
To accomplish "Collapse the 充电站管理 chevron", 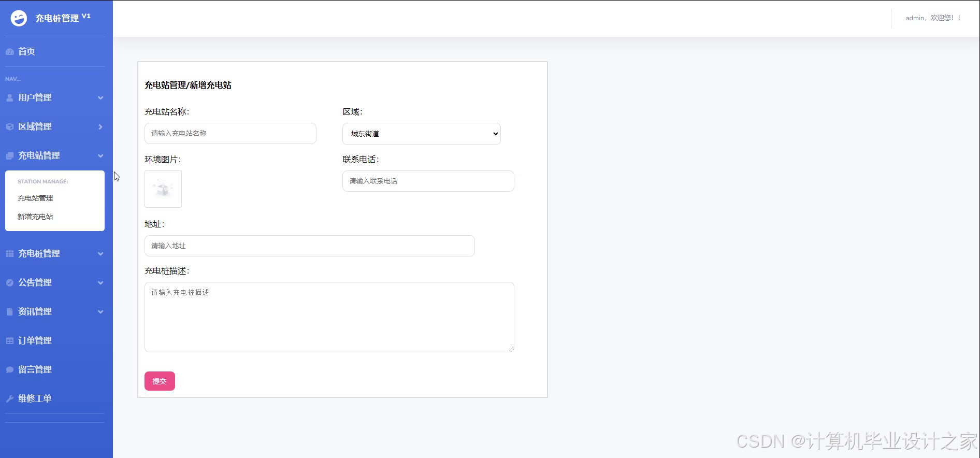I will [100, 155].
